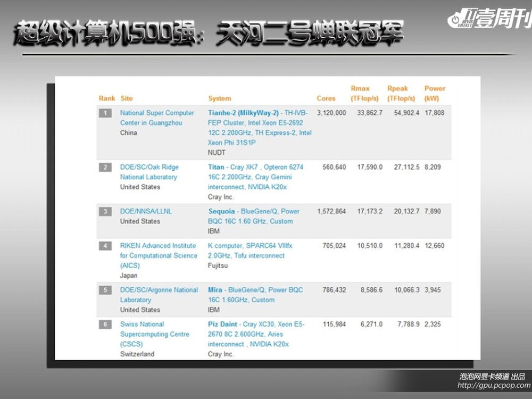
Task: Click the Rpeak (TFlop/s) column header
Action: 401,93
